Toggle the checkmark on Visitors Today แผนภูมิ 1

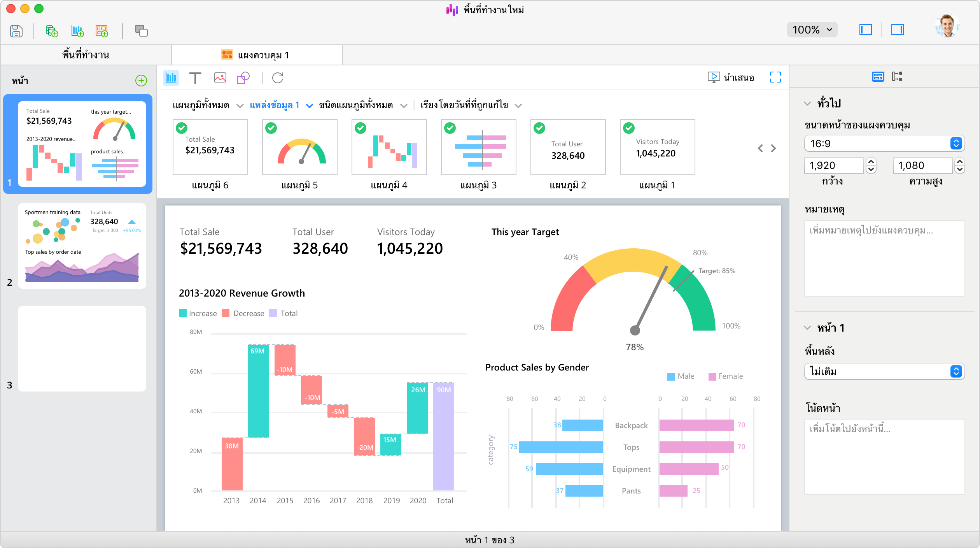[629, 128]
